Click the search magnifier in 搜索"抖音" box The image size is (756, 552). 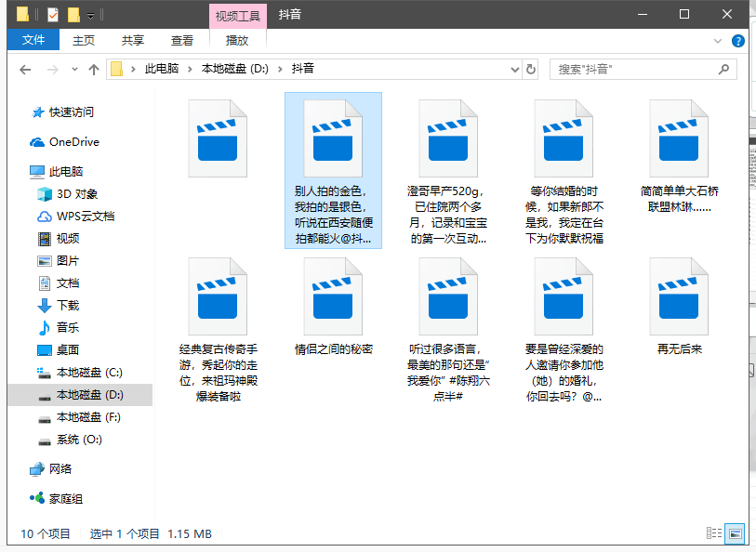[723, 69]
